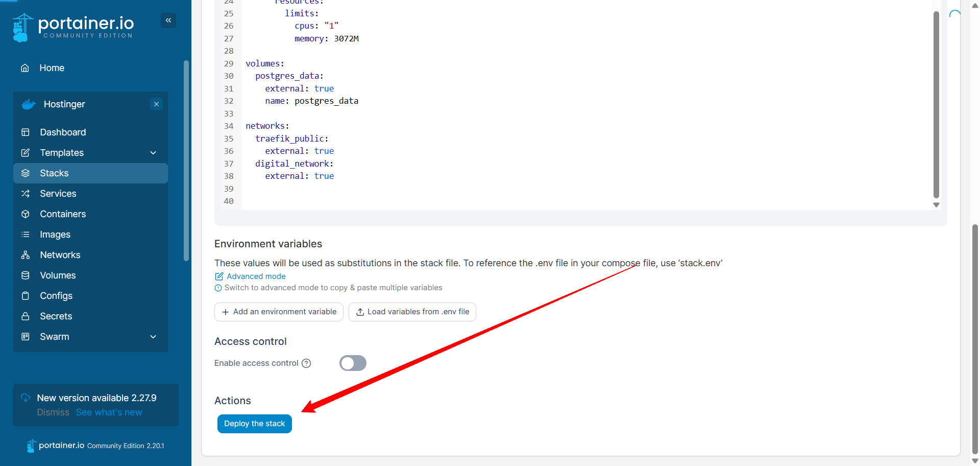
Task: Click the Secrets lock icon
Action: click(26, 316)
